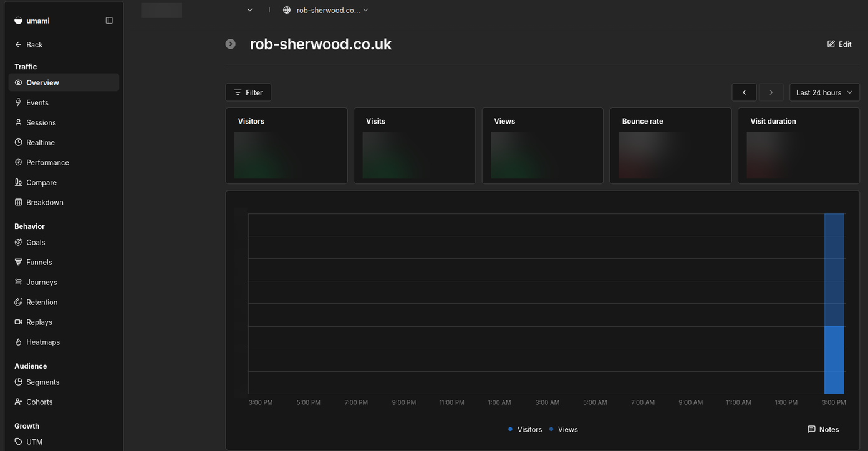Click the Behavior section heading
The width and height of the screenshot is (868, 451).
pyautogui.click(x=29, y=226)
